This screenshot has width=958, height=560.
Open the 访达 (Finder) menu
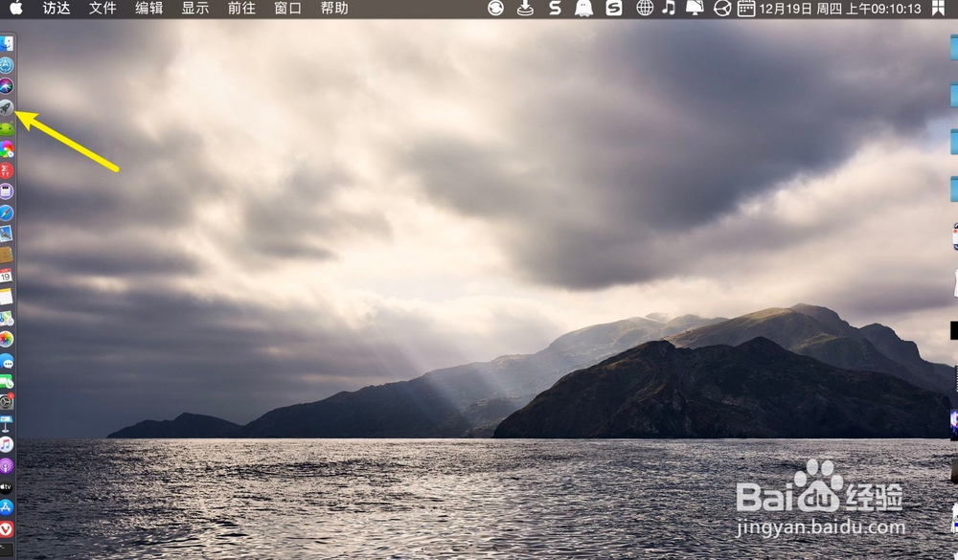coord(57,8)
